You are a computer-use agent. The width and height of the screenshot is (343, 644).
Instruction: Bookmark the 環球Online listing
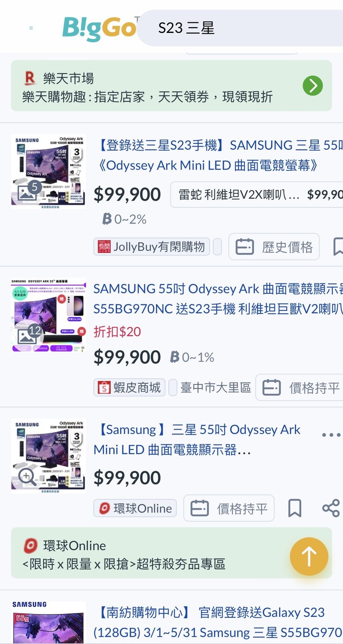pyautogui.click(x=295, y=508)
